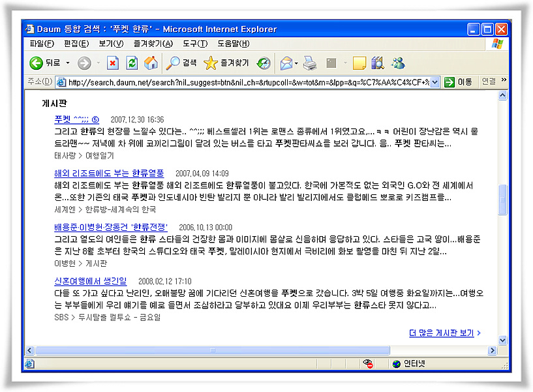Open the Edit button dropdown arrow
The height and width of the screenshot is (392, 533).
pyautogui.click(x=345, y=63)
